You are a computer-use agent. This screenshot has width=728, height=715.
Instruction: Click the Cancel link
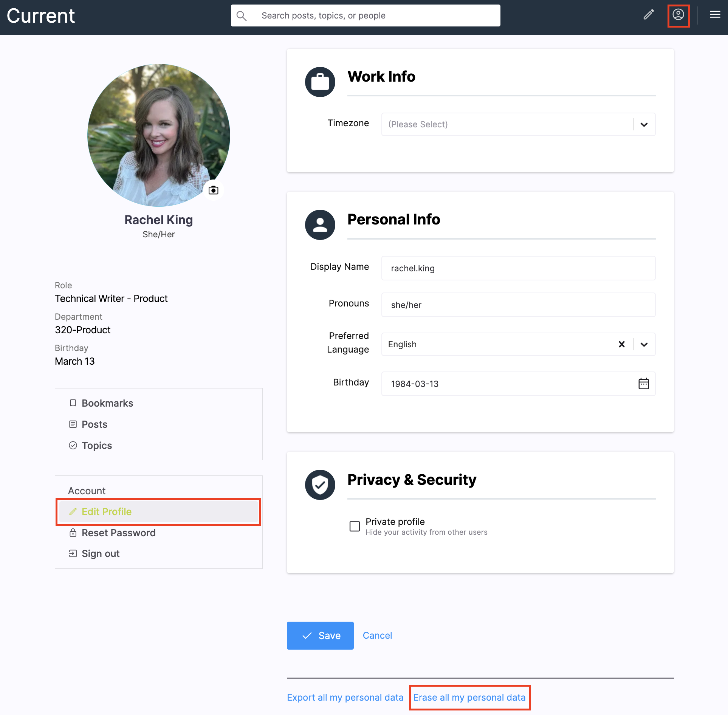[377, 636]
